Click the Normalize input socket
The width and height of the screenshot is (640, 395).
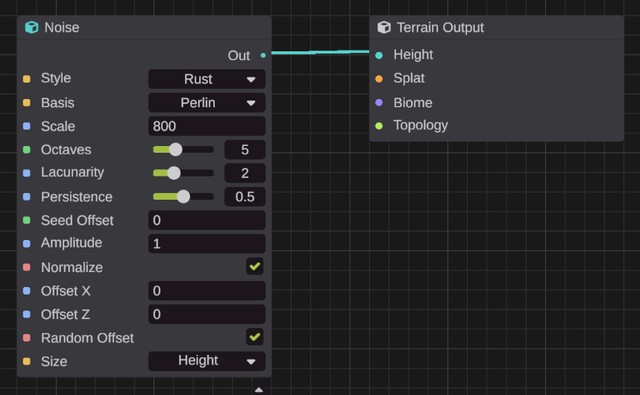click(x=27, y=267)
